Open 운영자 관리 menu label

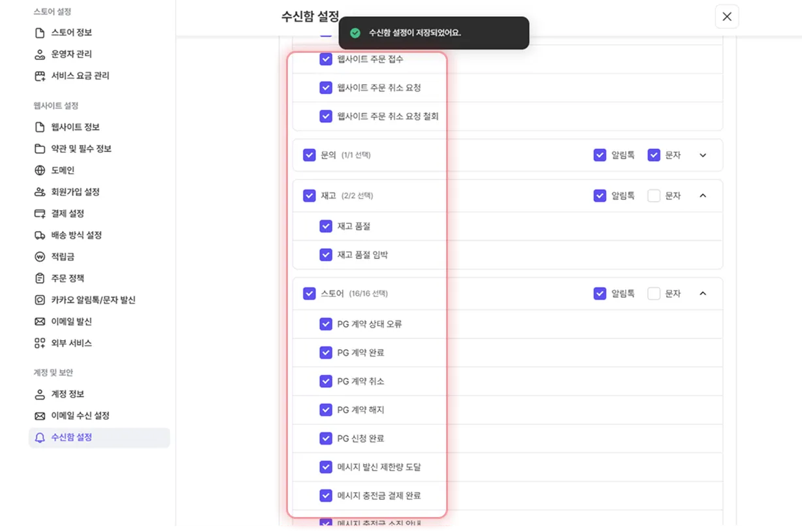click(72, 54)
